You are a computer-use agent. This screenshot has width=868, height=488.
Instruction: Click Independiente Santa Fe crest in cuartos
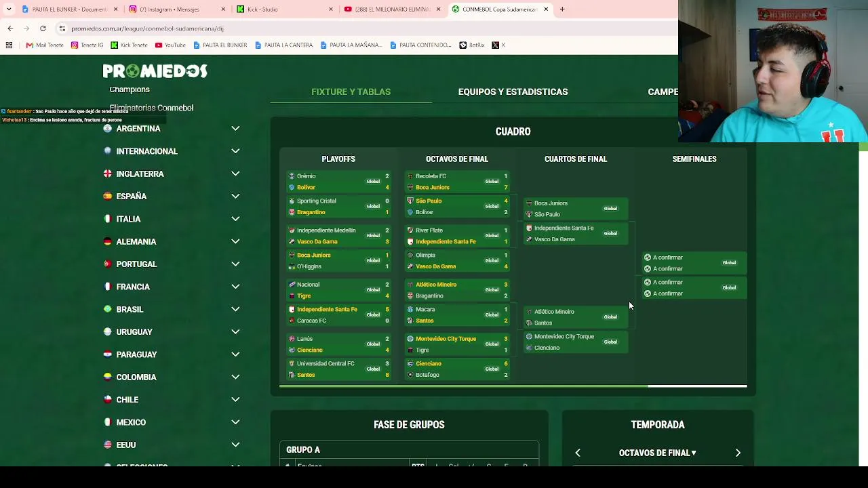(529, 228)
